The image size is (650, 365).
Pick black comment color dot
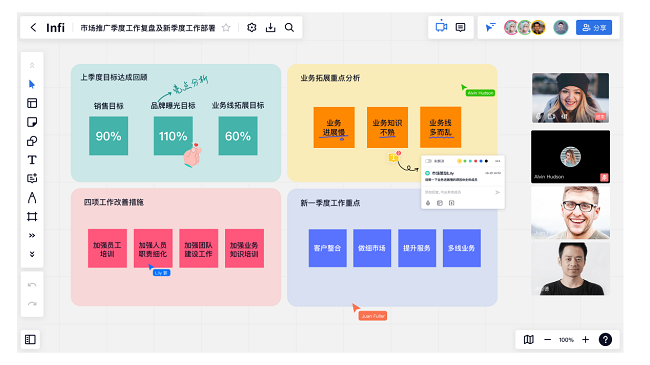point(486,161)
